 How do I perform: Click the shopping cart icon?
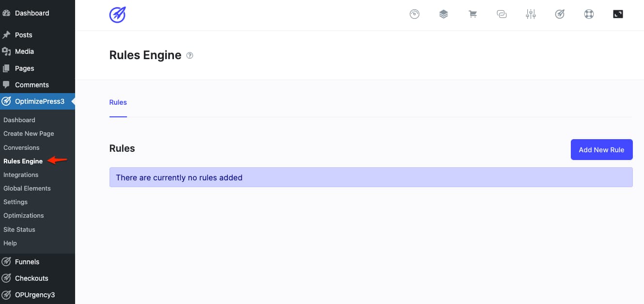pos(472,15)
